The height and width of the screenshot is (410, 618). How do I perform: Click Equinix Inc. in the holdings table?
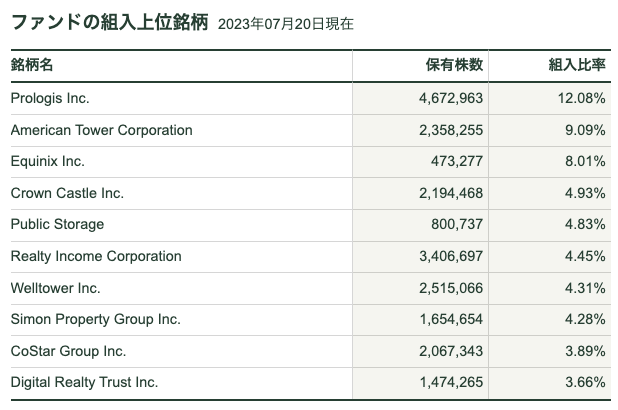tap(48, 161)
